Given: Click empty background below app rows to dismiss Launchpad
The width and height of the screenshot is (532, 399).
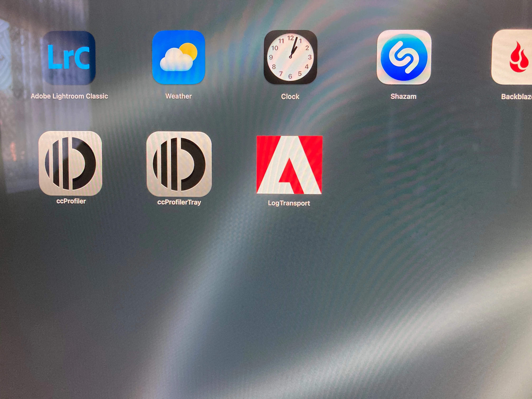Looking at the screenshot, I should click(x=265, y=301).
